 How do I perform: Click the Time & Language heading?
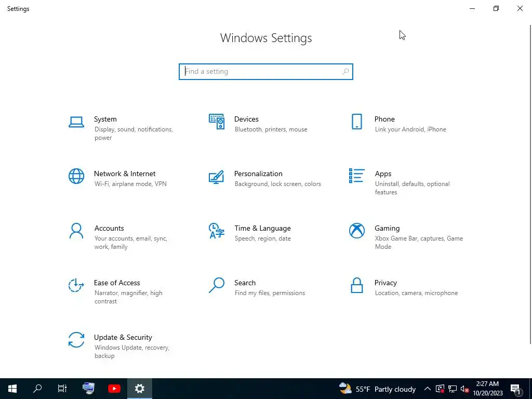click(262, 229)
